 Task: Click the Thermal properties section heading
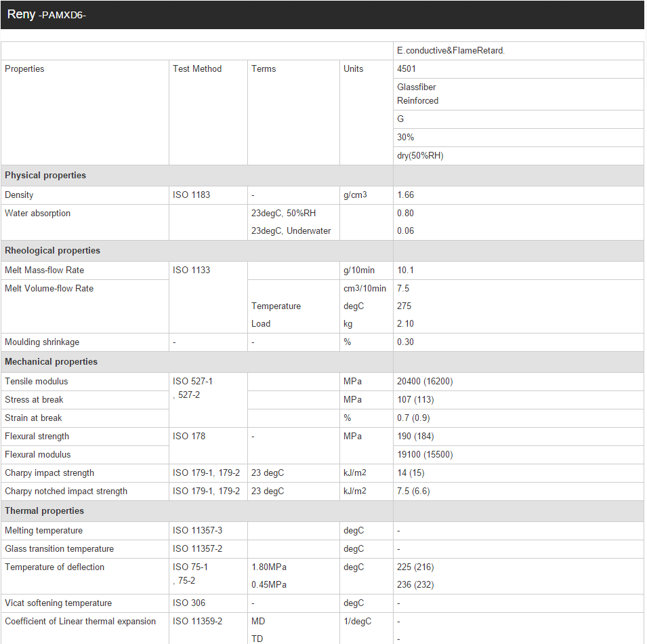tap(44, 510)
